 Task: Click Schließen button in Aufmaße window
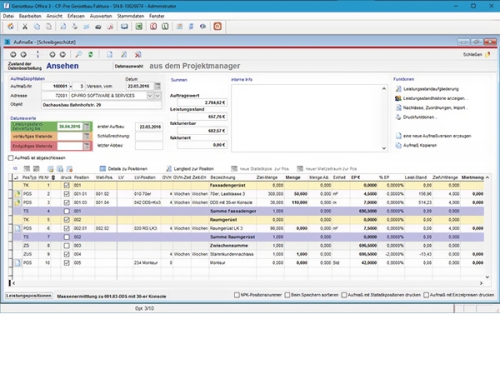476,54
